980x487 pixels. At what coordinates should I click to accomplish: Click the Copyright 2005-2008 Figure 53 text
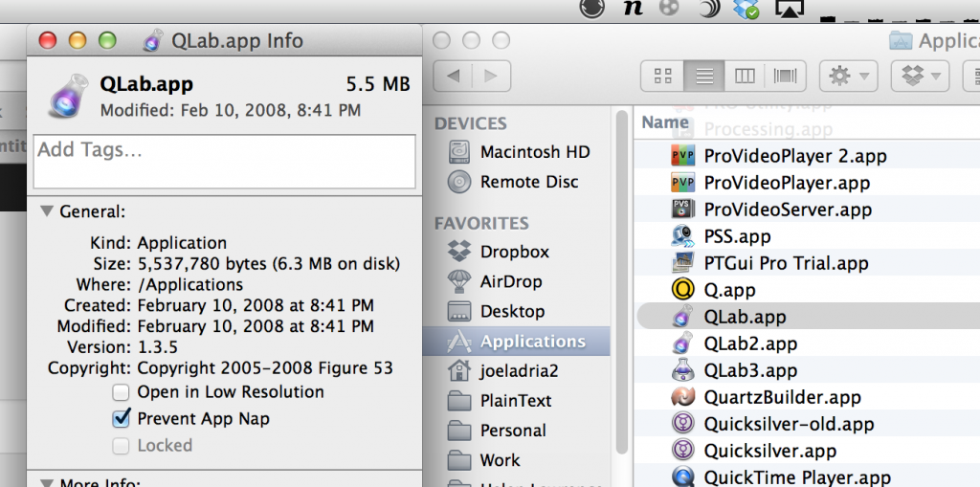(x=265, y=367)
